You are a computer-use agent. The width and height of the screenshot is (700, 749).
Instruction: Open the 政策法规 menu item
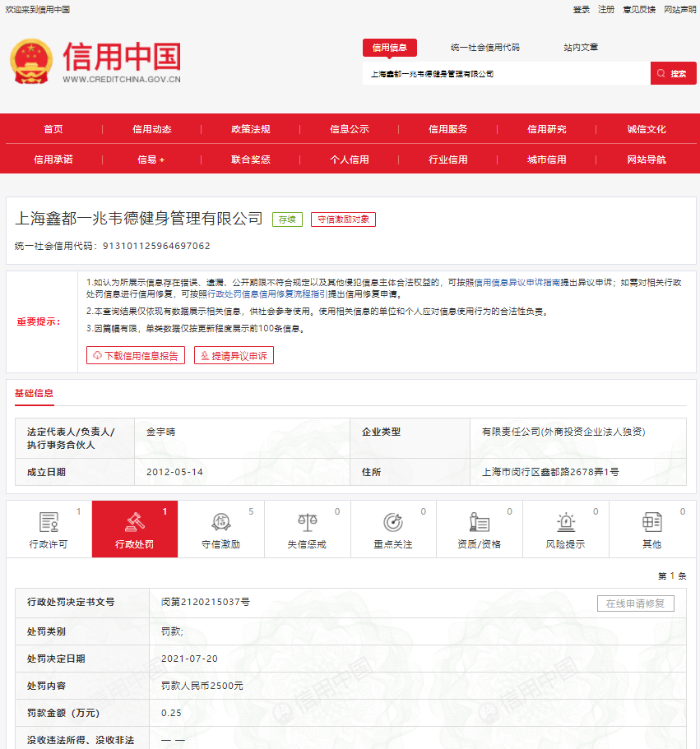[x=252, y=129]
